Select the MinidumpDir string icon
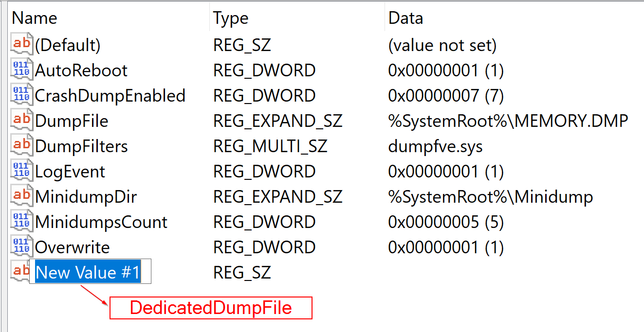 [22, 196]
